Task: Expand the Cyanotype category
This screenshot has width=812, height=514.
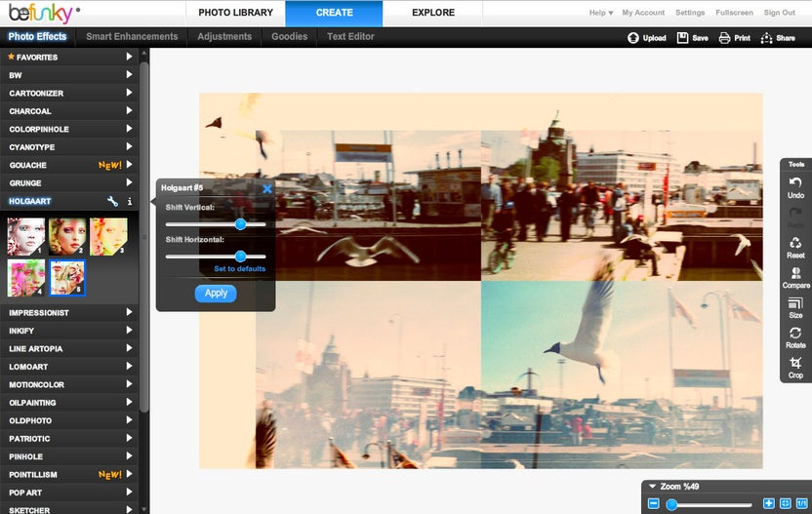Action: (69, 147)
